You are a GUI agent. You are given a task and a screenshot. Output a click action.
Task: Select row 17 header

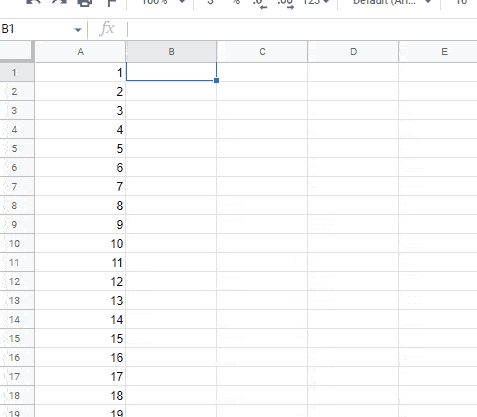point(17,376)
